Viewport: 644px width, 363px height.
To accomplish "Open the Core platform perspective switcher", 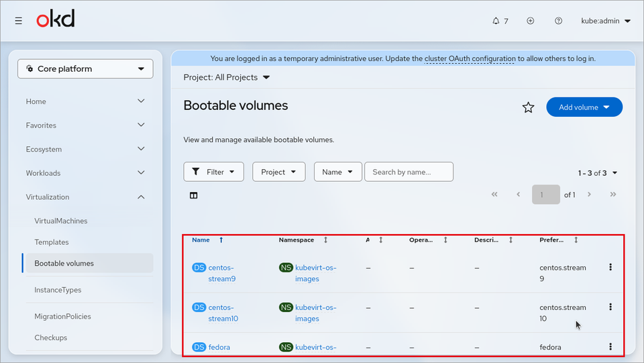I will pos(85,68).
